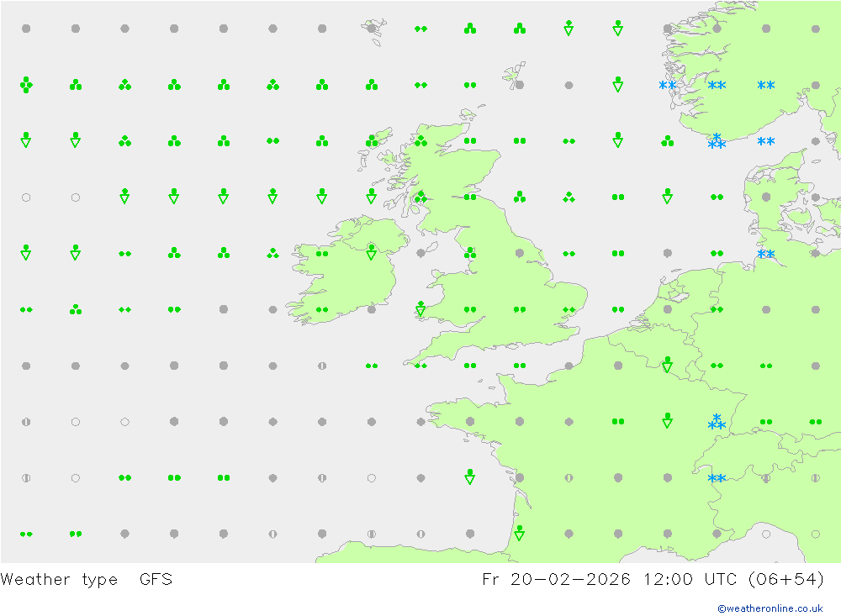
Task: Click the 'Weather type' caption text
Action: click(x=59, y=580)
